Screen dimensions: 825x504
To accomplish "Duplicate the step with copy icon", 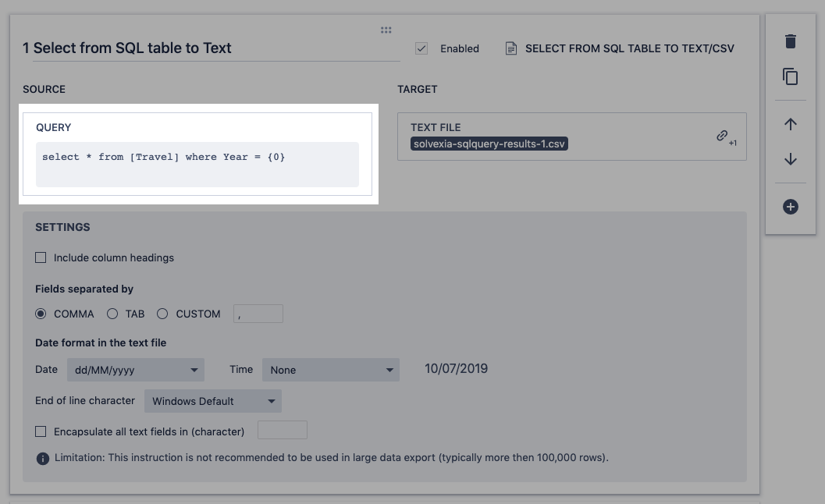I will pos(791,76).
